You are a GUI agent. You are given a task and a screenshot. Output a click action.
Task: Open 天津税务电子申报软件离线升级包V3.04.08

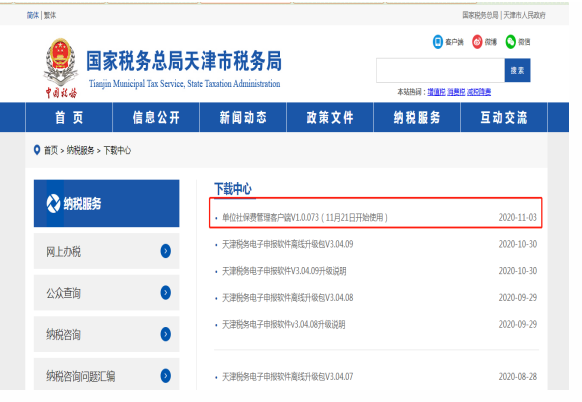pos(288,298)
